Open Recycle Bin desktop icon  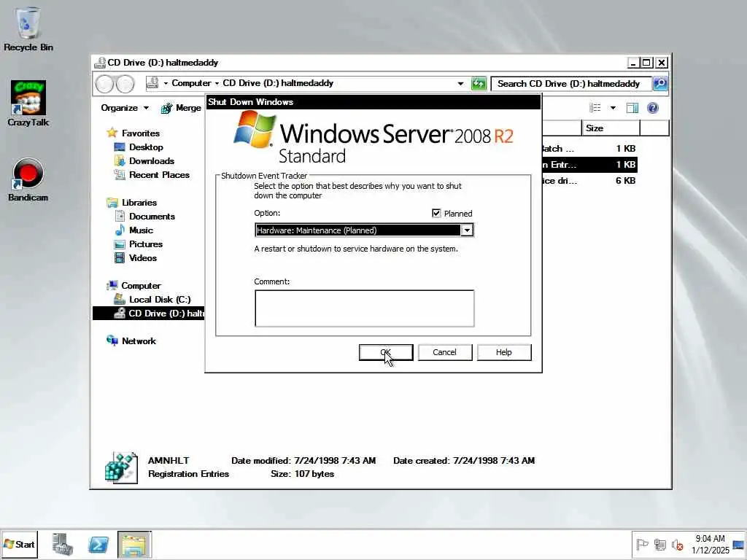(x=28, y=28)
